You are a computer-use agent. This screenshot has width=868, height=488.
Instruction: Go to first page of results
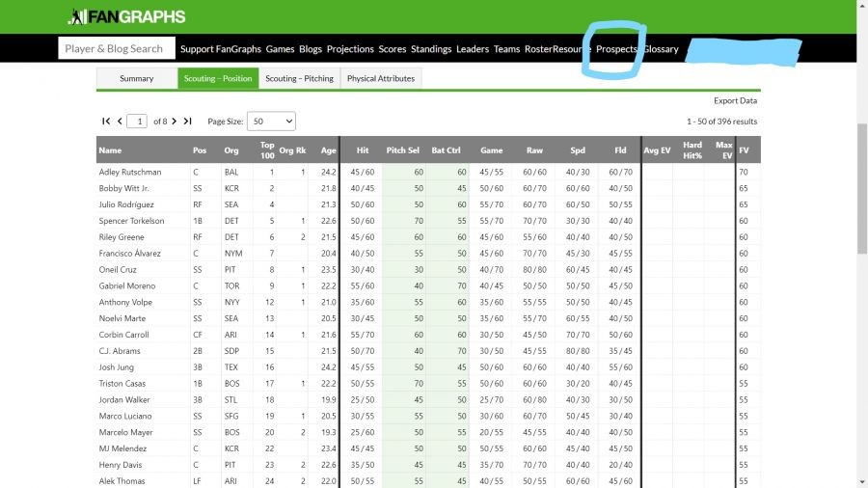click(106, 122)
